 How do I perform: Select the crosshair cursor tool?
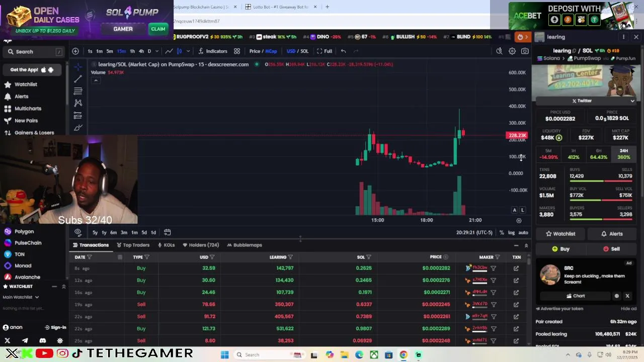point(78,67)
